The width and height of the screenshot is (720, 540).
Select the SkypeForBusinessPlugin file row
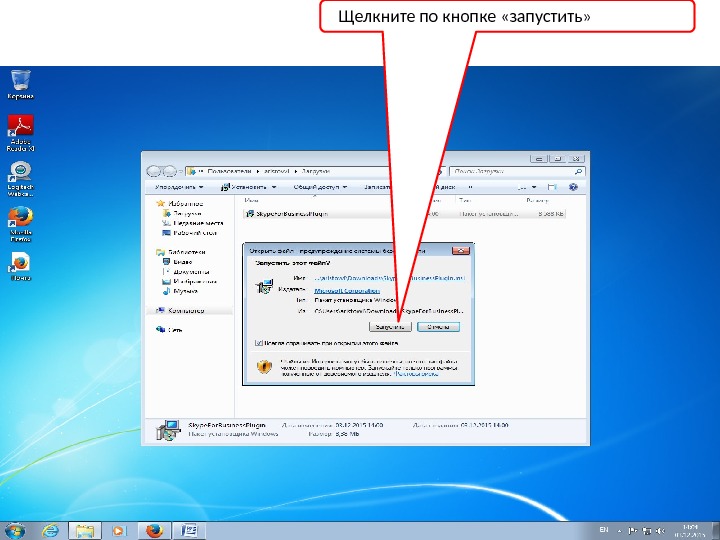click(404, 214)
